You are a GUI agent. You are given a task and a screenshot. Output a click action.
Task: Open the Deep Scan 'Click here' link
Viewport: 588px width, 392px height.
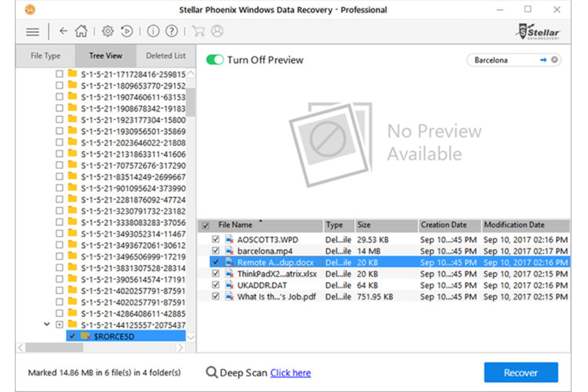click(290, 373)
